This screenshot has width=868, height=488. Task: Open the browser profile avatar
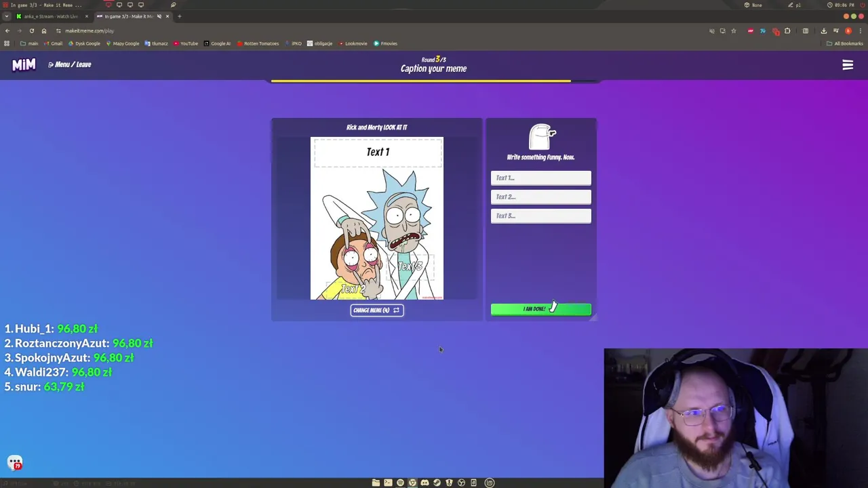tap(848, 30)
